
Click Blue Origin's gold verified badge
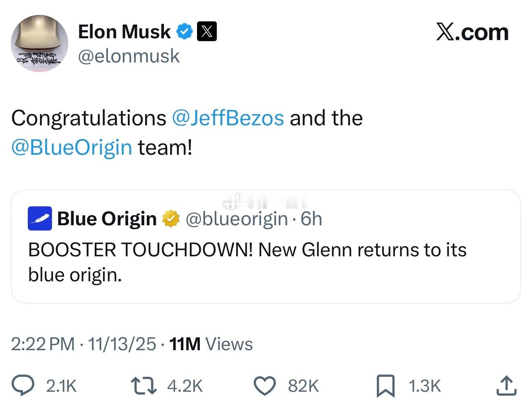pos(170,219)
